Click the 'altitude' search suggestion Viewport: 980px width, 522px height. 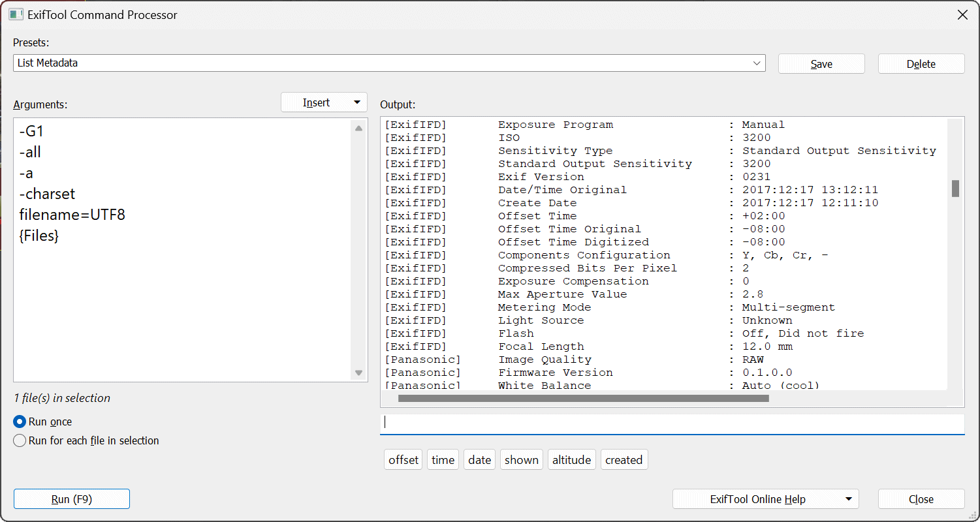point(571,460)
